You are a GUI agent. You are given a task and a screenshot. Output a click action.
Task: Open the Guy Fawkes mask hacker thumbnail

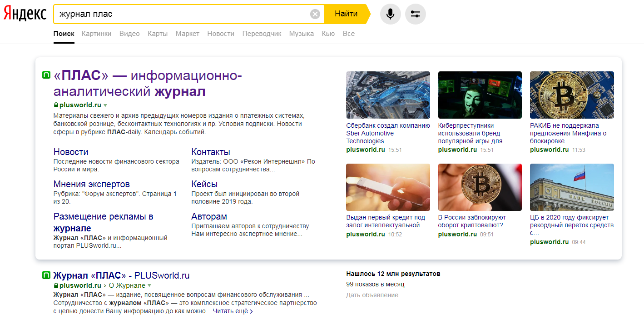point(480,95)
